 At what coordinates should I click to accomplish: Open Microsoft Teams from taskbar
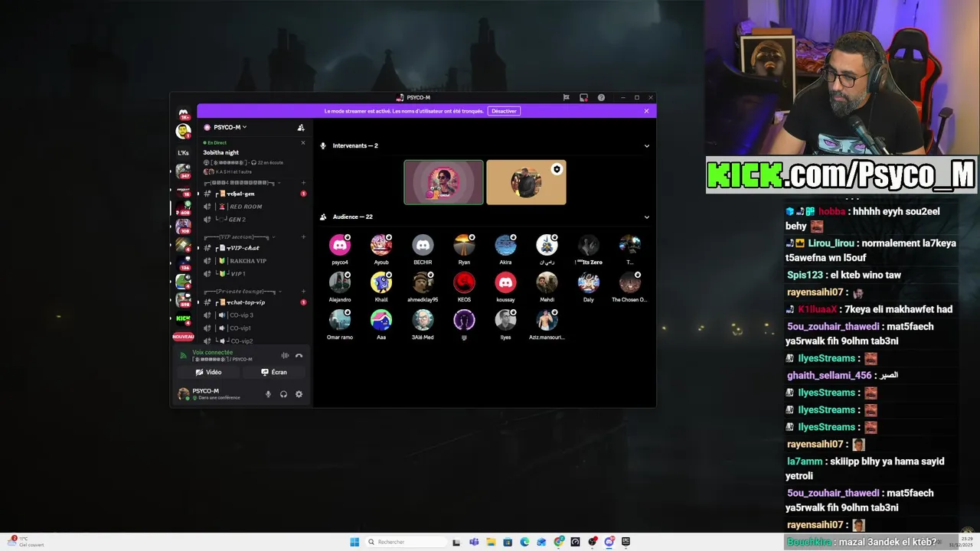474,542
